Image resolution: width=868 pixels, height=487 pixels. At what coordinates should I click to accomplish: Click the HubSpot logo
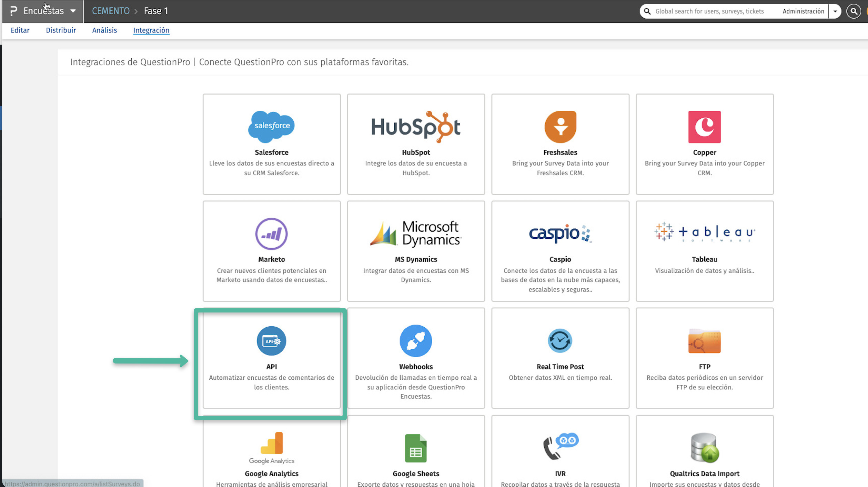pos(416,127)
